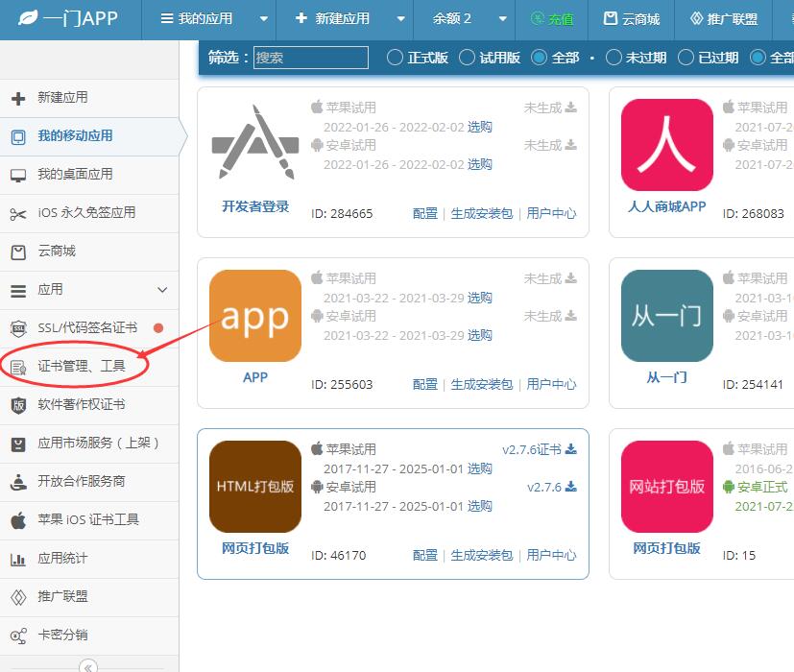
Task: Open 应用统计 in sidebar
Action: coord(89,559)
